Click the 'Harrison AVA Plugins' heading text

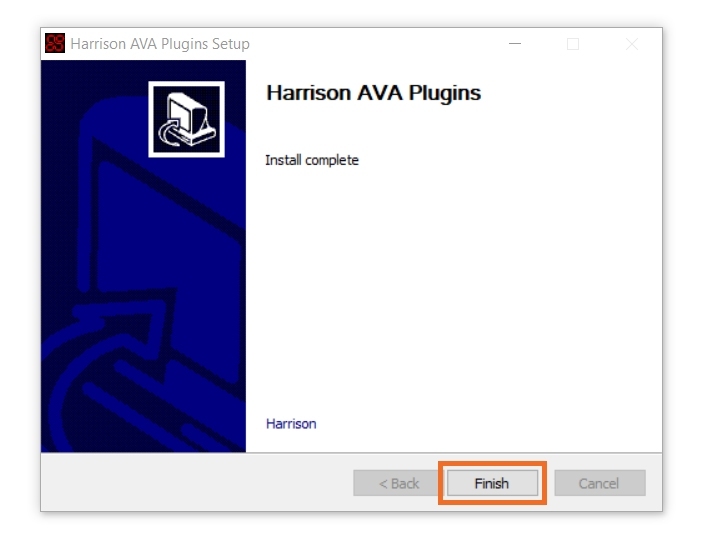point(373,93)
